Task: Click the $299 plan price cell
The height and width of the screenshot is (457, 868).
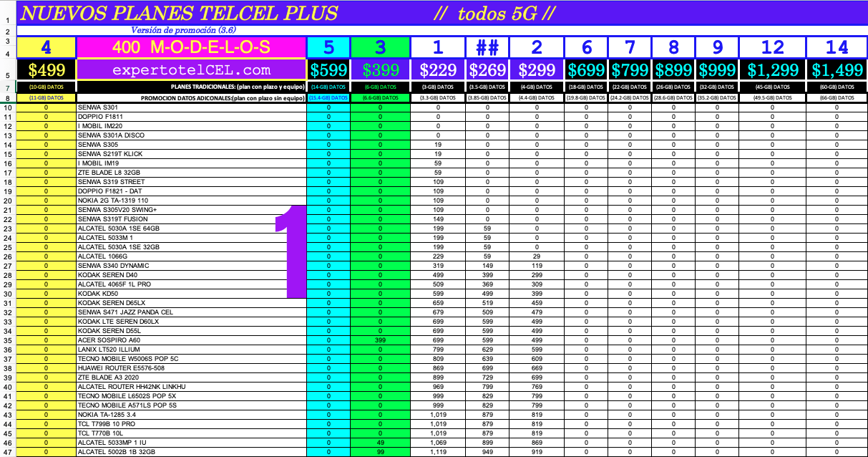Action: [537, 70]
